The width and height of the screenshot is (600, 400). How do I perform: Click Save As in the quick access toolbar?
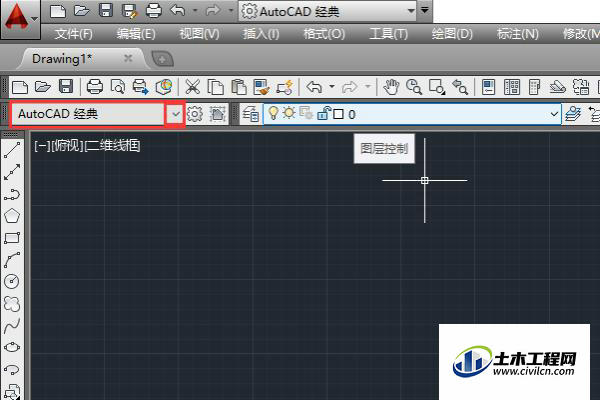pyautogui.click(x=129, y=11)
